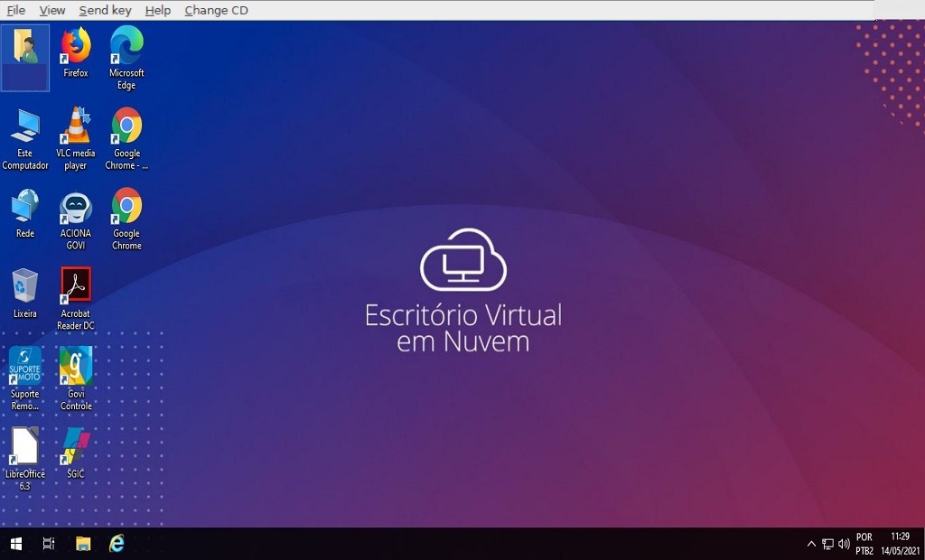Open the Change CD menu
The height and width of the screenshot is (560, 925).
point(216,10)
